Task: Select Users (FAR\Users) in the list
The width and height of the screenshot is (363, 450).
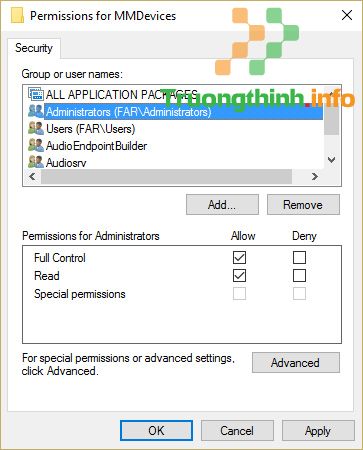Action: point(90,129)
